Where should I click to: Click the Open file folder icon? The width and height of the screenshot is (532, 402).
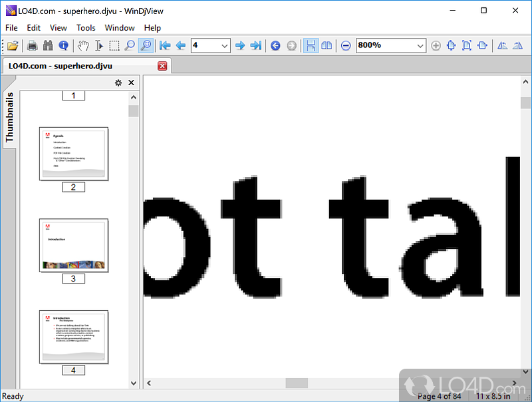[13, 45]
